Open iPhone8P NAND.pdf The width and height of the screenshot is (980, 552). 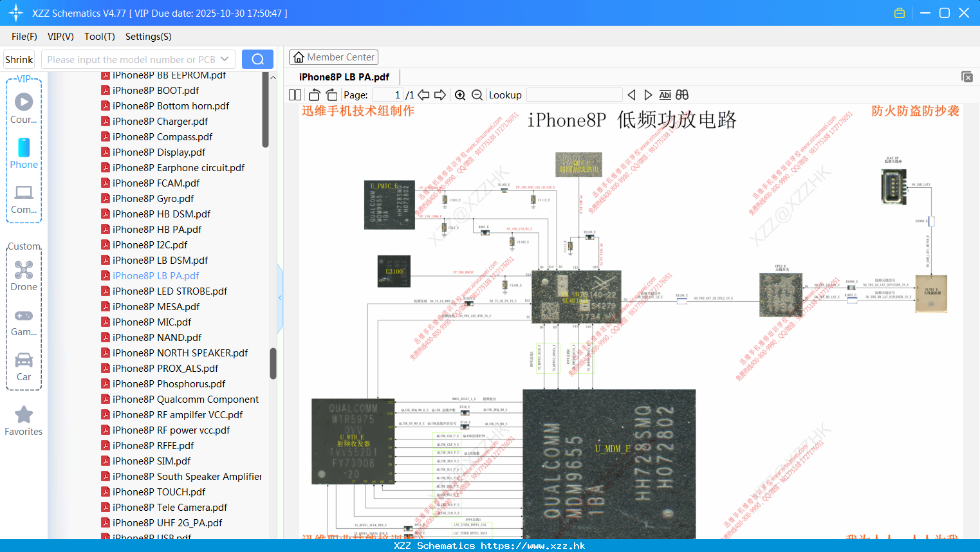pyautogui.click(x=157, y=337)
